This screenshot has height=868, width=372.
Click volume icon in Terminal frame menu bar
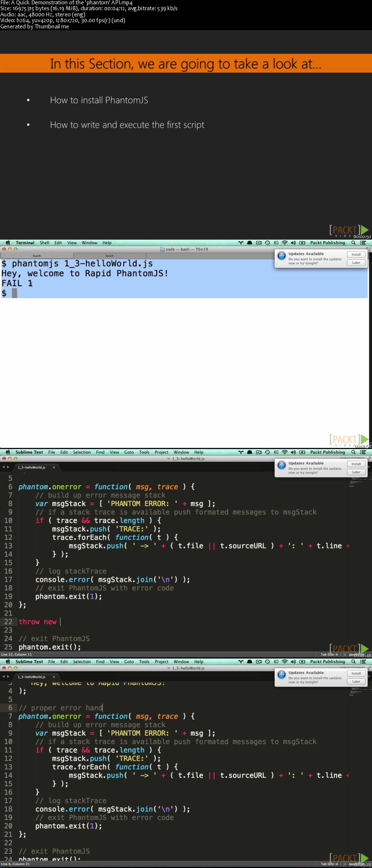293,243
